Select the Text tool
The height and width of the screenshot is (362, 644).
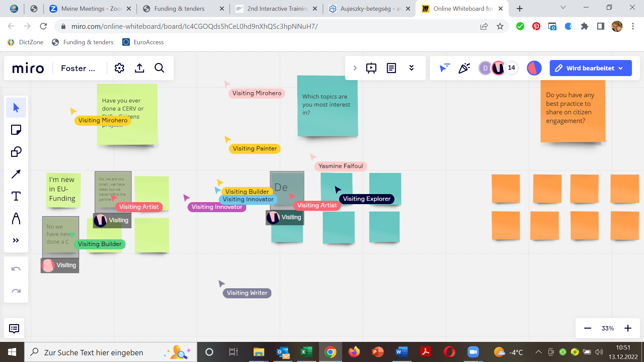pyautogui.click(x=16, y=196)
